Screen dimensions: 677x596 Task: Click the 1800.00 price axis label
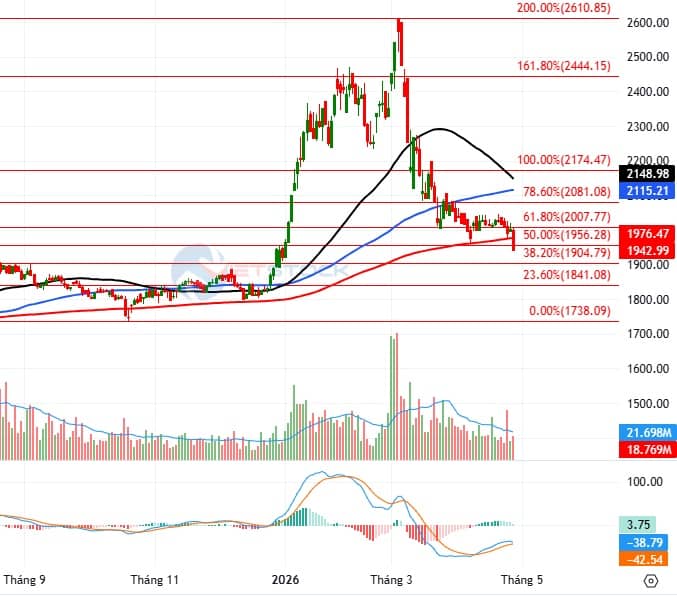[648, 299]
